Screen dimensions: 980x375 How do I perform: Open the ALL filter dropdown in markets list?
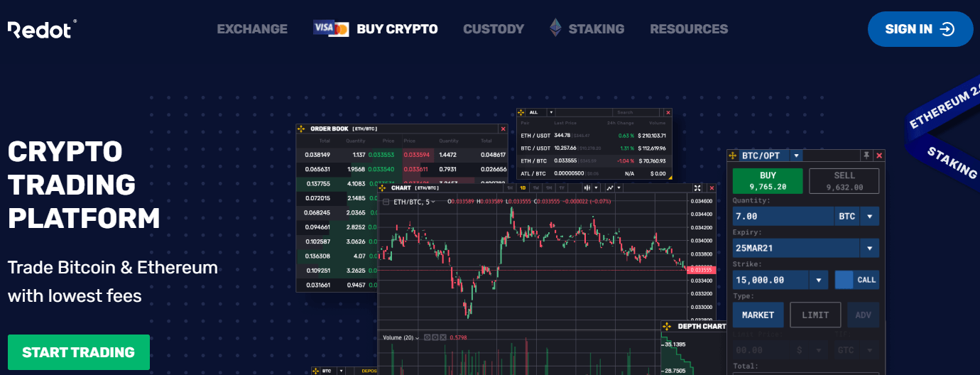point(551,112)
